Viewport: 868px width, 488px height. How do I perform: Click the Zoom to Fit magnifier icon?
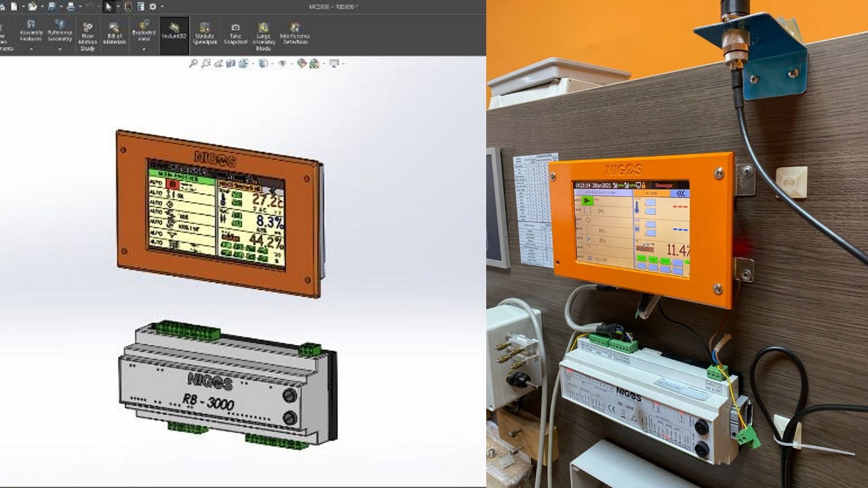(x=193, y=64)
